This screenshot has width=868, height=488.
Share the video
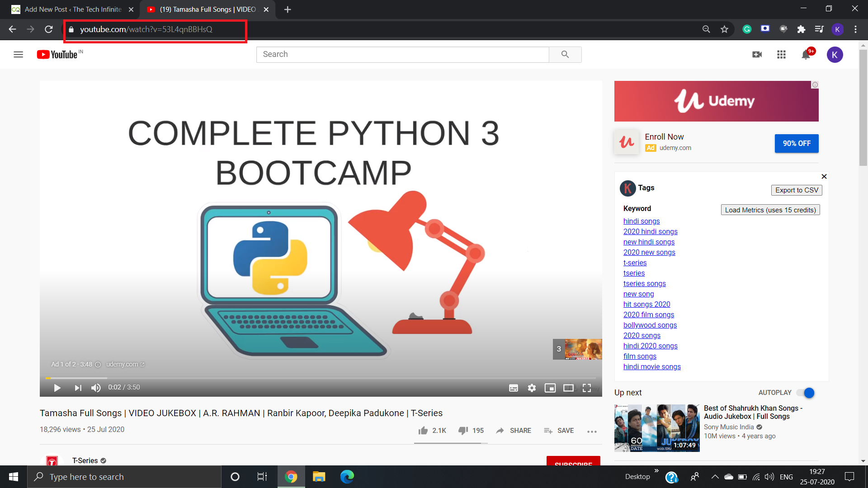click(x=513, y=431)
